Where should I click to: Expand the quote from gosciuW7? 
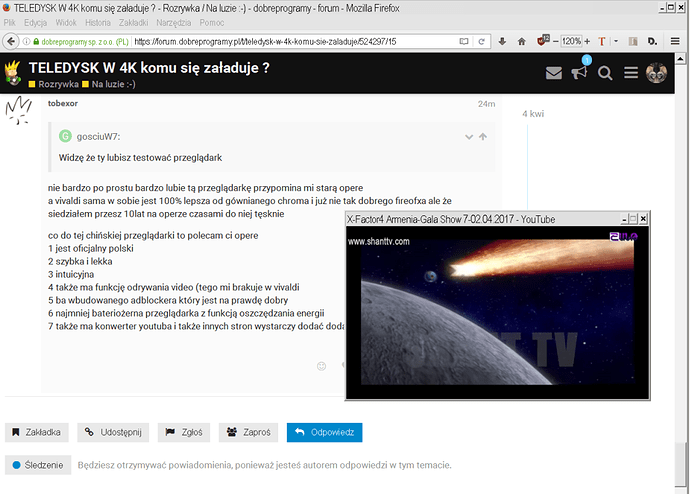468,137
